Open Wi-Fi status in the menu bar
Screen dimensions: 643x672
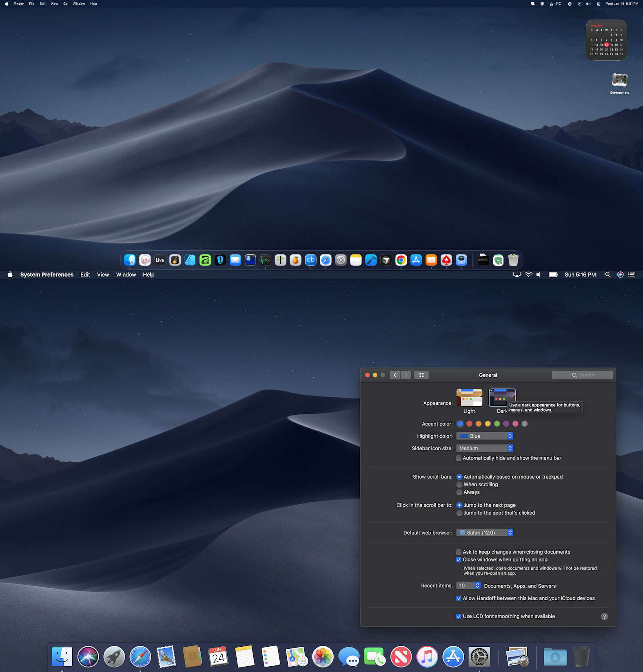[x=528, y=275]
